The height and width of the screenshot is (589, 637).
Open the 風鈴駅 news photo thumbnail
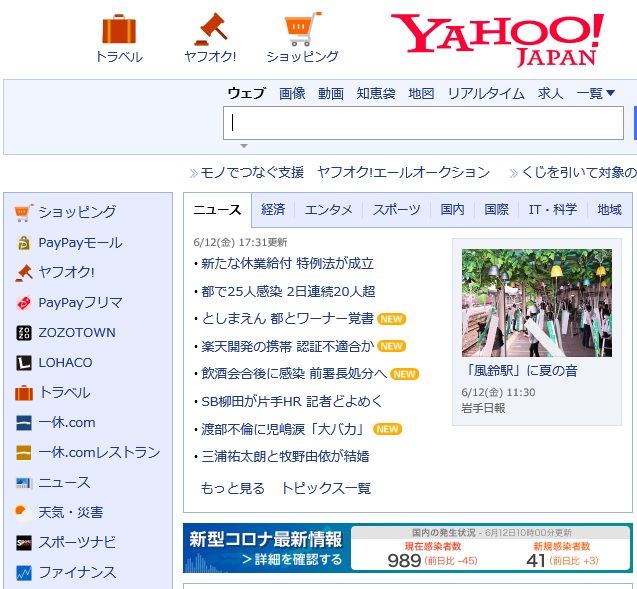pos(537,303)
